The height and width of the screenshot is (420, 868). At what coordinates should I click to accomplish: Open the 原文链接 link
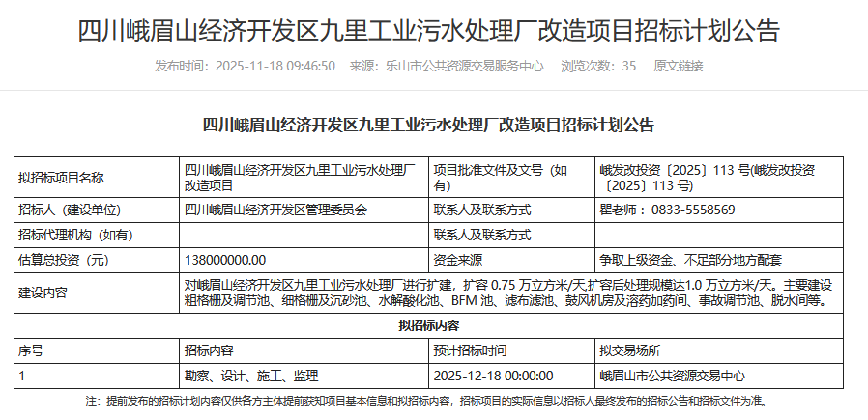[679, 66]
